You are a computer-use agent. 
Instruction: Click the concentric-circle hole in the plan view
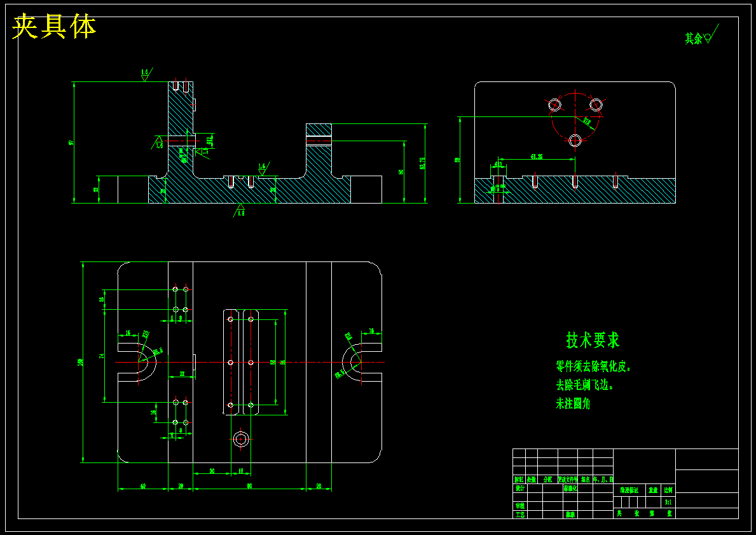(x=240, y=439)
